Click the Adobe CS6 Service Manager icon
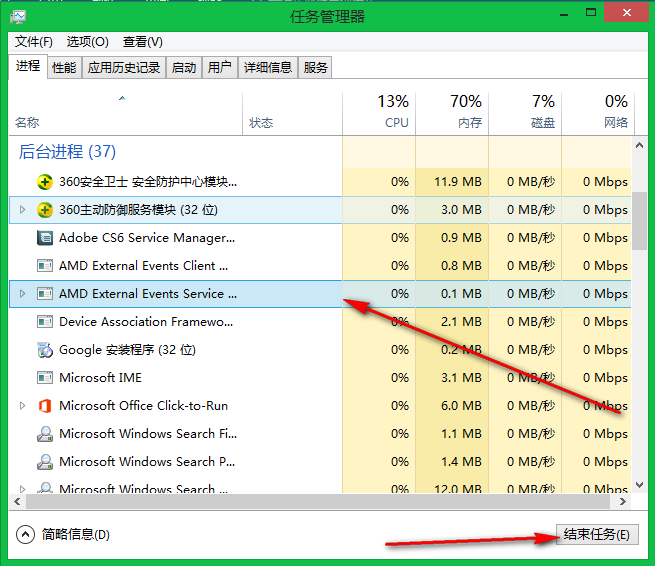This screenshot has width=655, height=566. click(45, 238)
